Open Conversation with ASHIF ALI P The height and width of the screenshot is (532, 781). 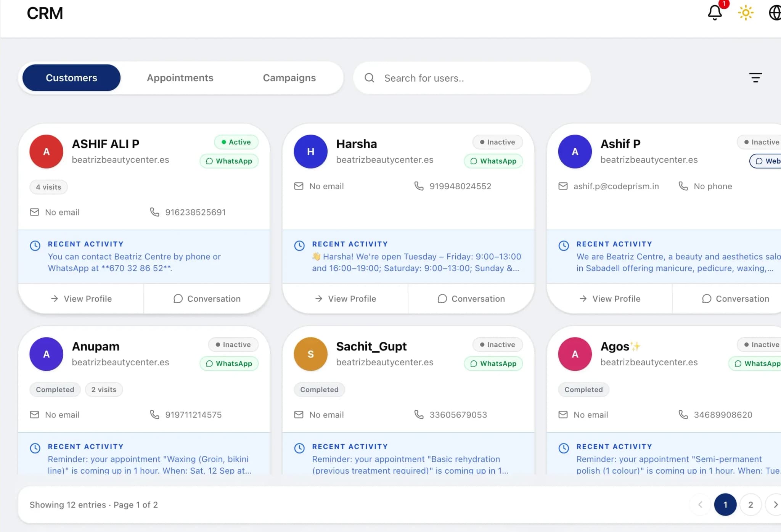tap(207, 299)
